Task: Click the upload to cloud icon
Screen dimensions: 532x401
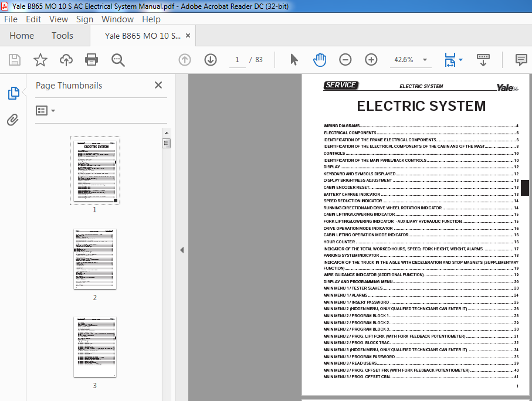Action: tap(66, 60)
